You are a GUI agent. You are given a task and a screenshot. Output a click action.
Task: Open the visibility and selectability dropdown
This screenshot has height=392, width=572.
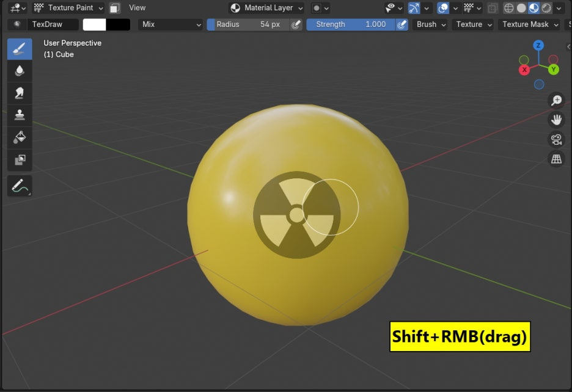click(x=394, y=8)
